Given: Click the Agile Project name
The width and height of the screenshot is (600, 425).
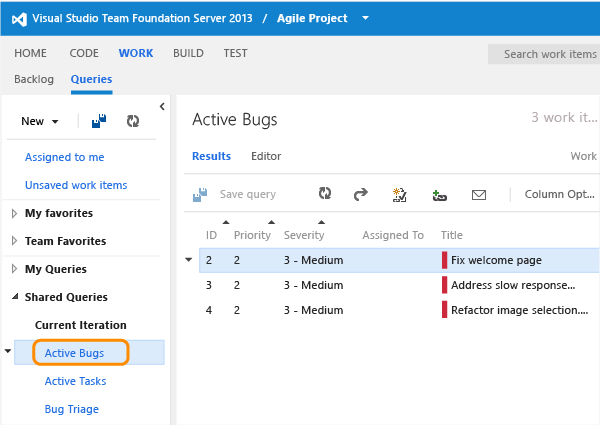Looking at the screenshot, I should (x=312, y=18).
